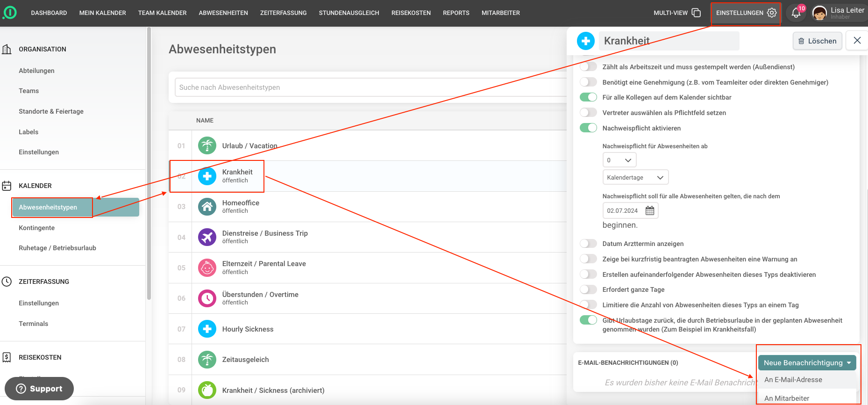Viewport: 868px width, 405px height.
Task: Open the Support chat button
Action: (x=39, y=389)
